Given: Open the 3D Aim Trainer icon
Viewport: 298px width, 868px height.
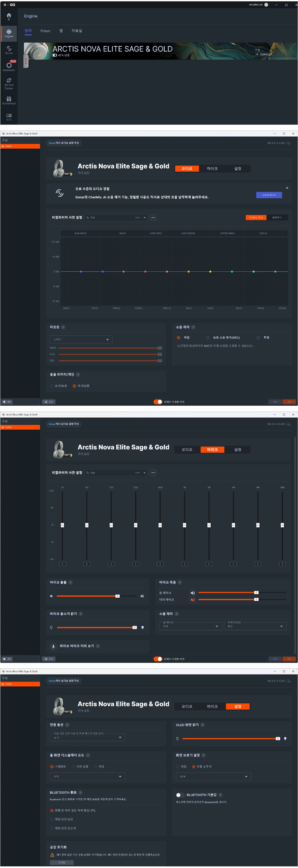Looking at the screenshot, I should pyautogui.click(x=9, y=83).
